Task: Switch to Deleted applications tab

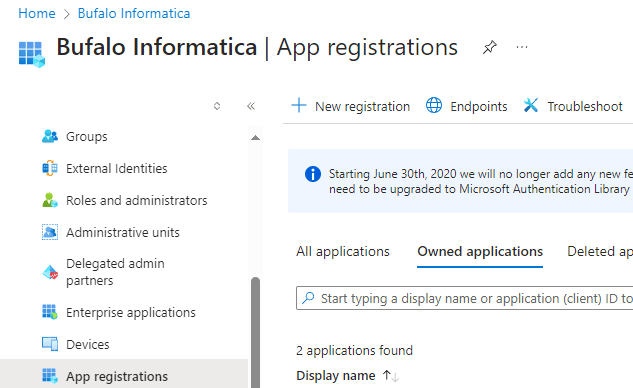Action: (600, 252)
